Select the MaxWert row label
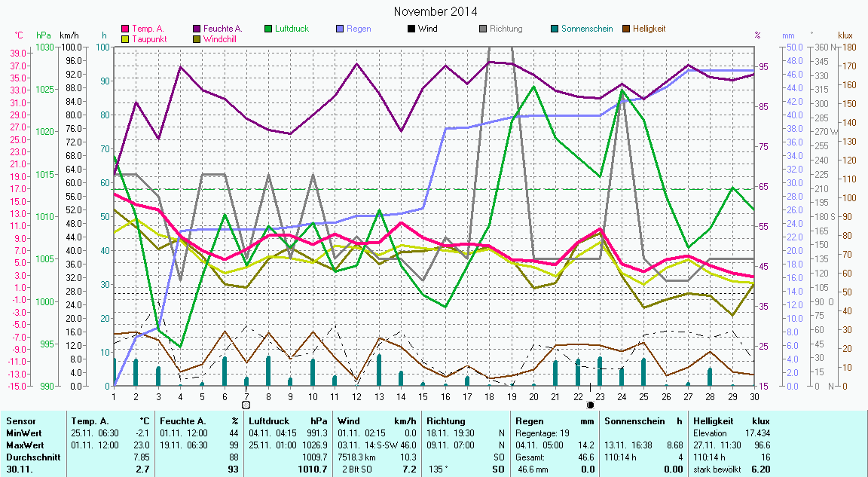 click(x=25, y=445)
